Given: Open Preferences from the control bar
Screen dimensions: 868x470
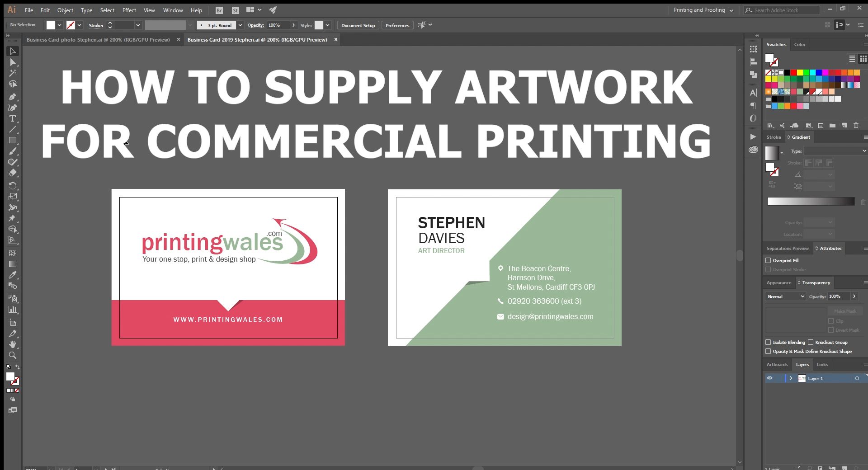Looking at the screenshot, I should (397, 25).
